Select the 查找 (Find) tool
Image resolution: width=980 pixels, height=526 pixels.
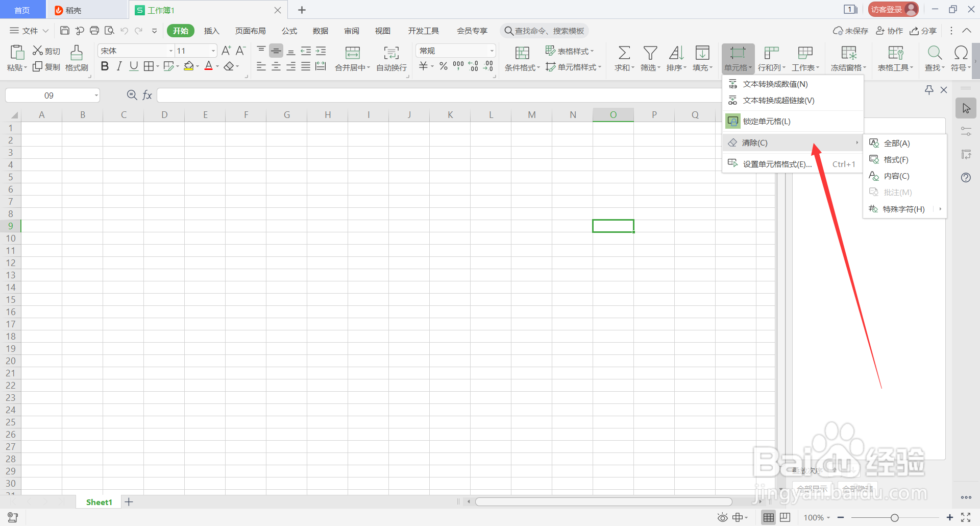[934, 58]
